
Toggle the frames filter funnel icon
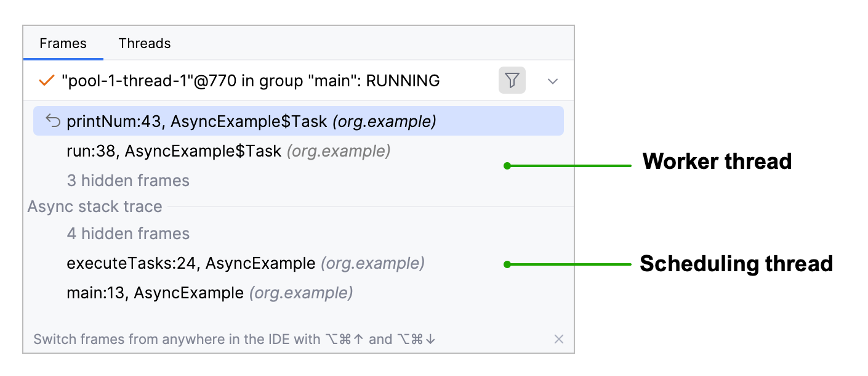[x=512, y=80]
